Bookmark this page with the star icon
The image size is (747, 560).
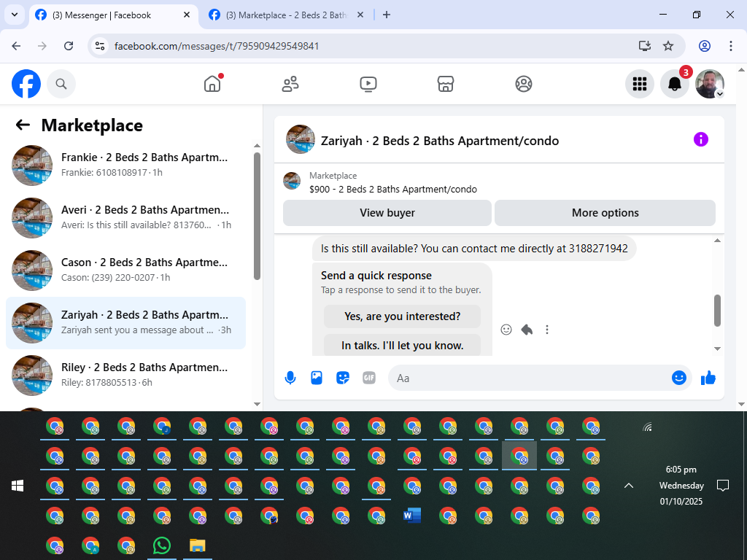click(668, 46)
